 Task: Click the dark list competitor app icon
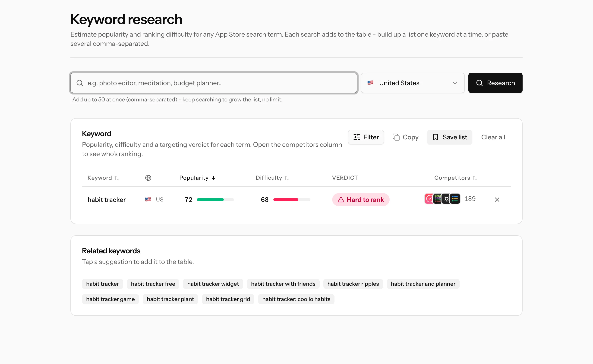pyautogui.click(x=454, y=199)
